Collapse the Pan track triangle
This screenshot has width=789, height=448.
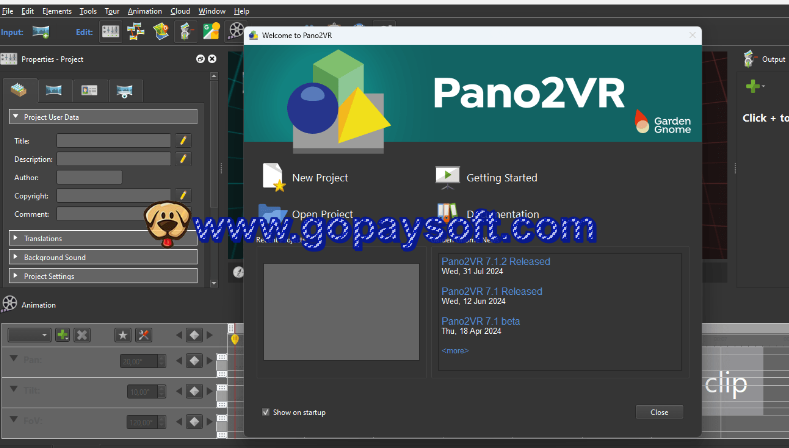click(14, 359)
